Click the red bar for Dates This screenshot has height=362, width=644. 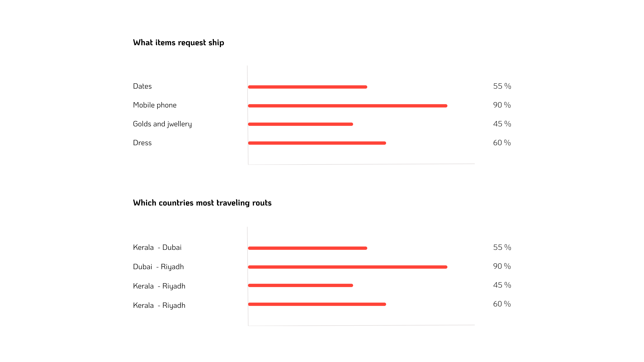(308, 87)
